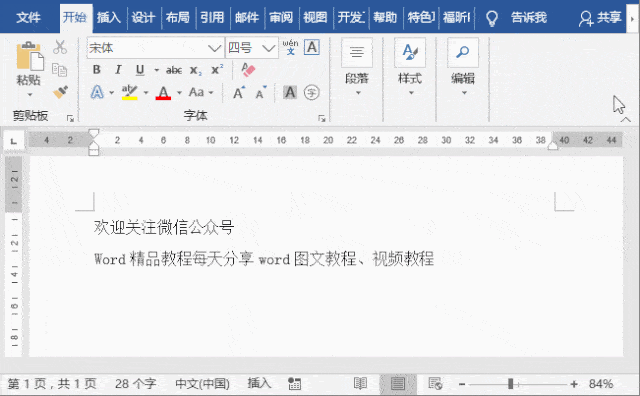Open the Help tab

tap(385, 18)
